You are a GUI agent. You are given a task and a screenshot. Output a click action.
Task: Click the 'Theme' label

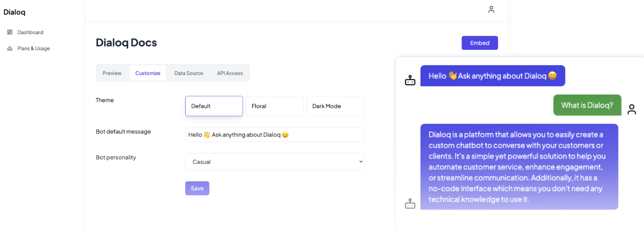click(105, 100)
